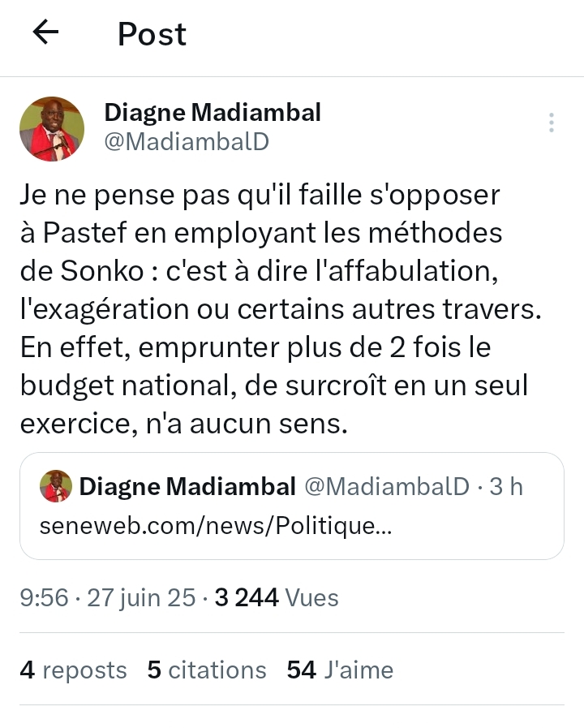Open the three-dot options menu
584x728 pixels.
(551, 123)
